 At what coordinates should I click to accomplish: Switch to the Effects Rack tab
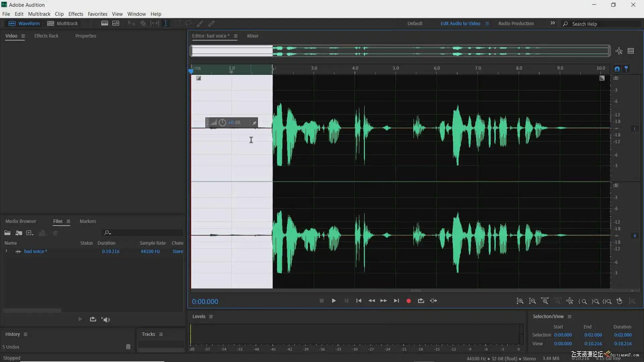coord(46,36)
